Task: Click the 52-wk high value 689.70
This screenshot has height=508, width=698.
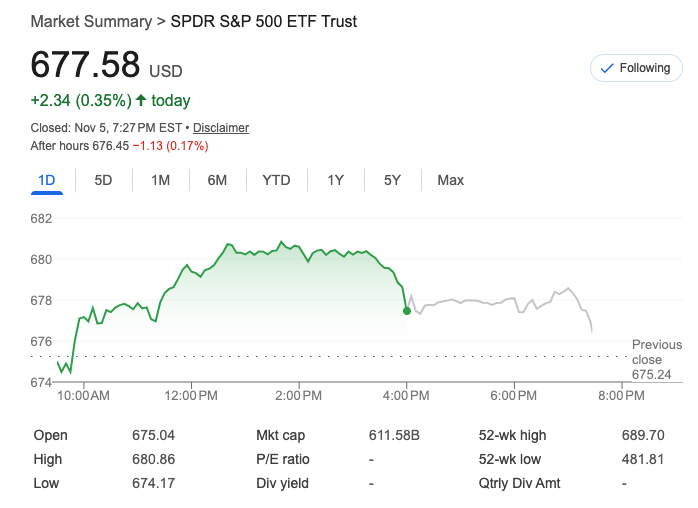Action: point(643,435)
